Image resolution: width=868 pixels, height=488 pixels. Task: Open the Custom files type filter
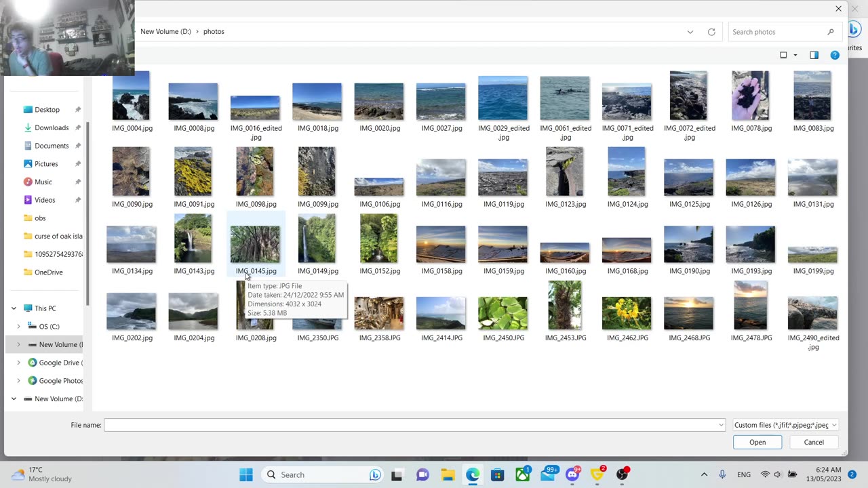785,425
